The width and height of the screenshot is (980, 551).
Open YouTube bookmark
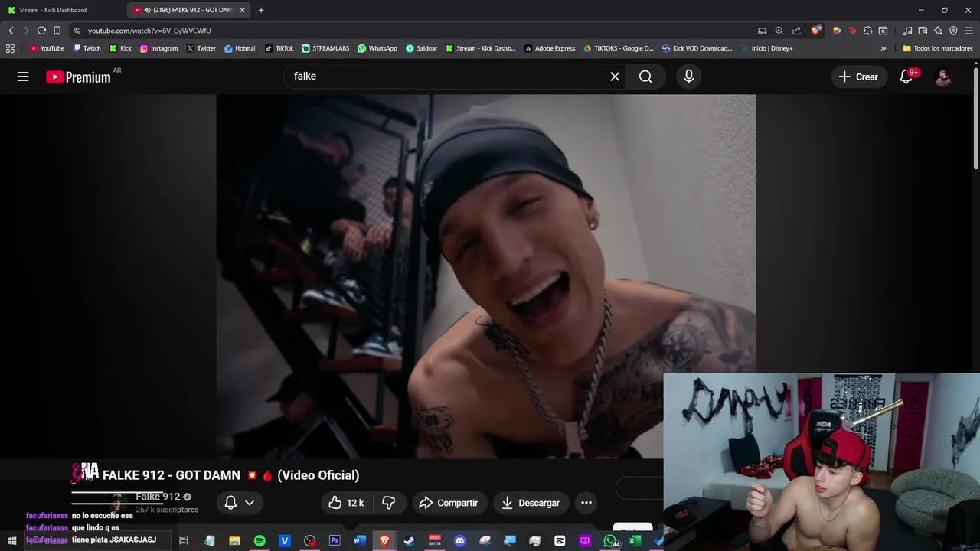click(x=47, y=48)
